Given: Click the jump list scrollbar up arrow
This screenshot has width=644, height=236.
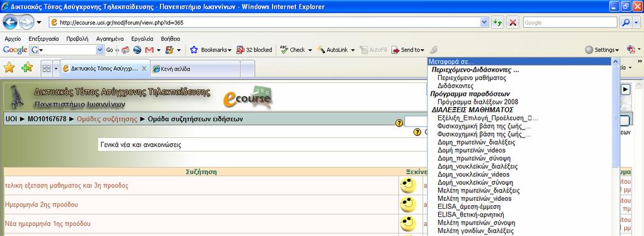Looking at the screenshot, I should 615,62.
